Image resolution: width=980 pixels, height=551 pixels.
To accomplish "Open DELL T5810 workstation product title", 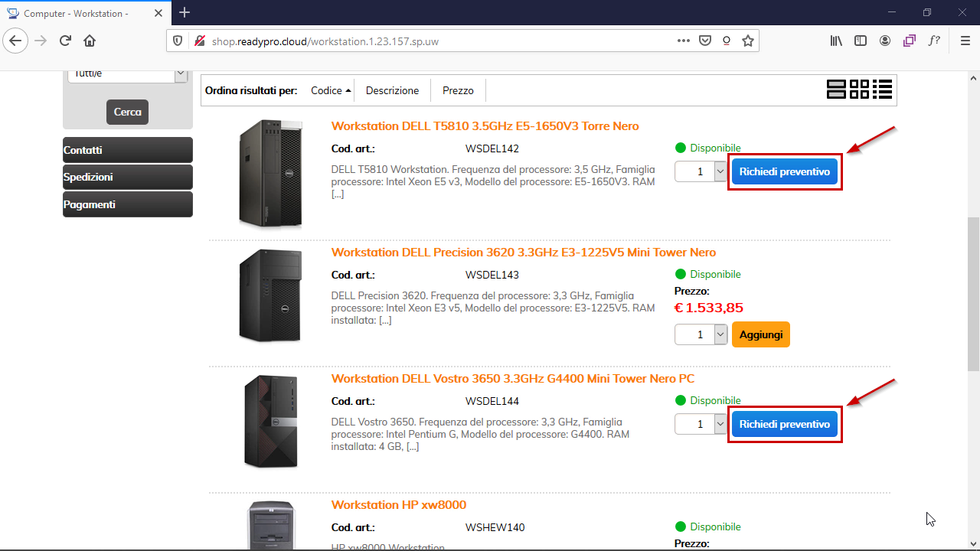I will [x=485, y=126].
